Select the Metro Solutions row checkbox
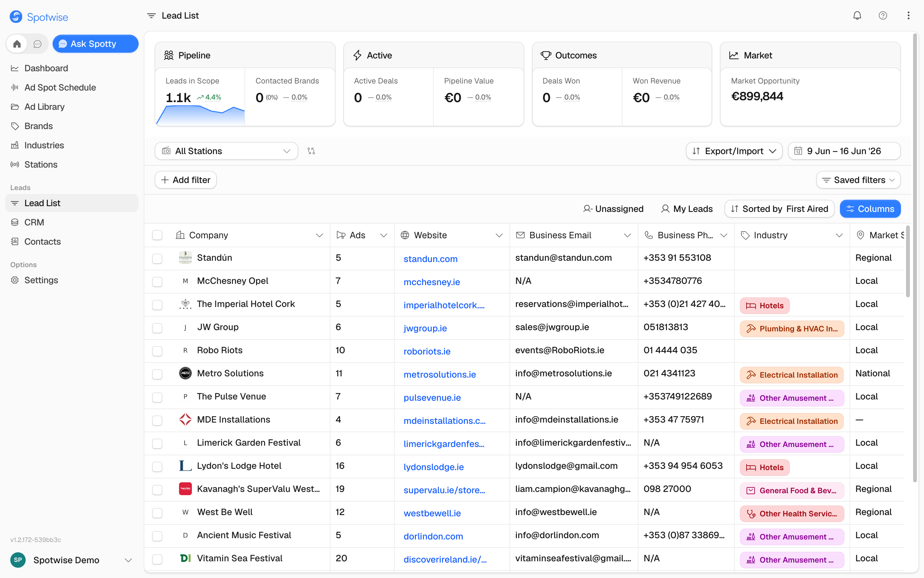924x578 pixels. click(157, 374)
